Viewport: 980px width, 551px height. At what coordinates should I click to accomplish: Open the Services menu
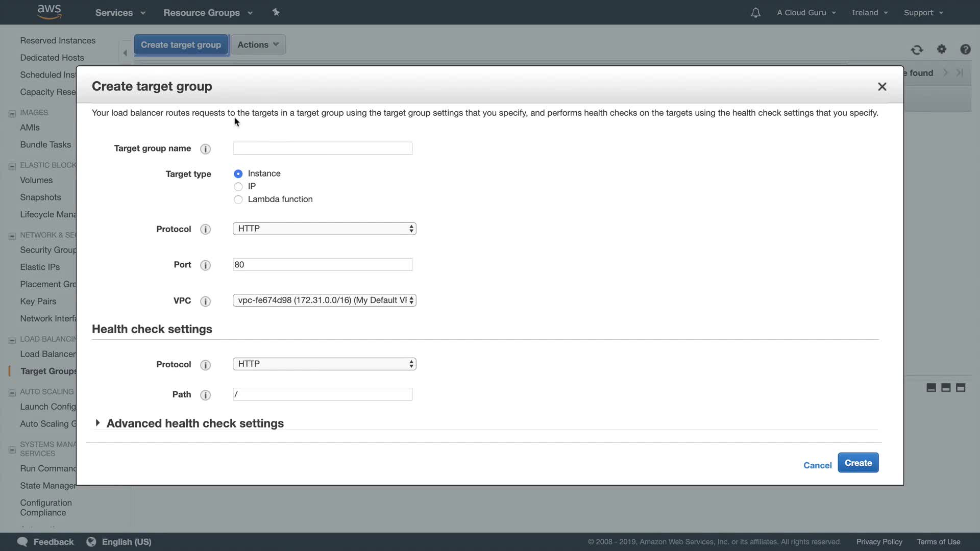click(x=120, y=13)
